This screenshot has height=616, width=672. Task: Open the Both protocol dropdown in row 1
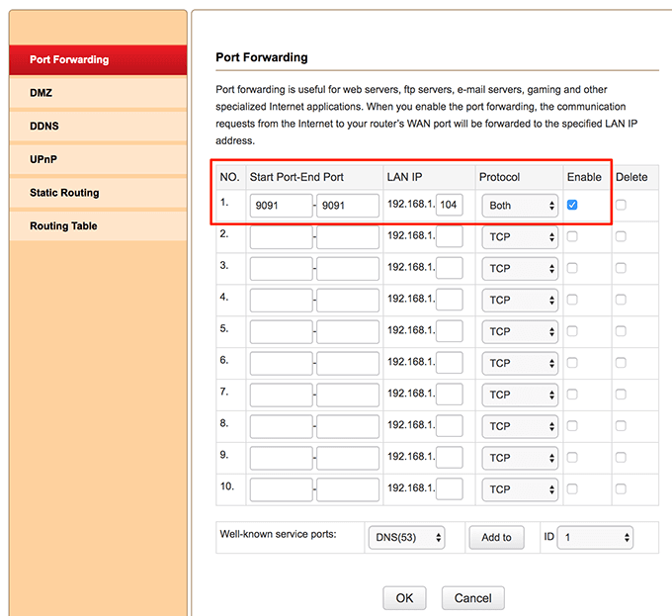pyautogui.click(x=520, y=206)
